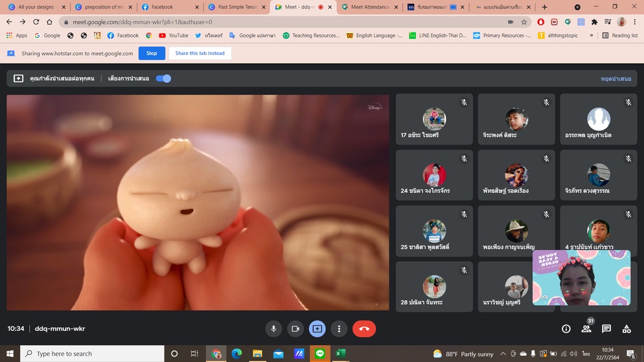Expand hidden bookmarks chevron
The height and width of the screenshot is (362, 644).
(592, 36)
